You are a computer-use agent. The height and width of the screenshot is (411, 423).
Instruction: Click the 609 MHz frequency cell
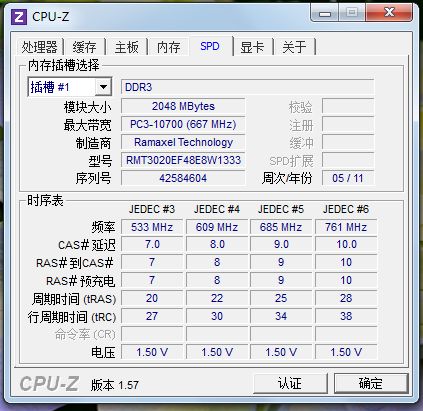217,227
